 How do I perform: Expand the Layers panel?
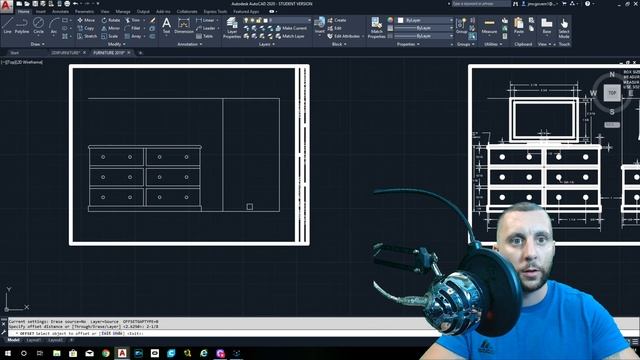pyautogui.click(x=267, y=44)
